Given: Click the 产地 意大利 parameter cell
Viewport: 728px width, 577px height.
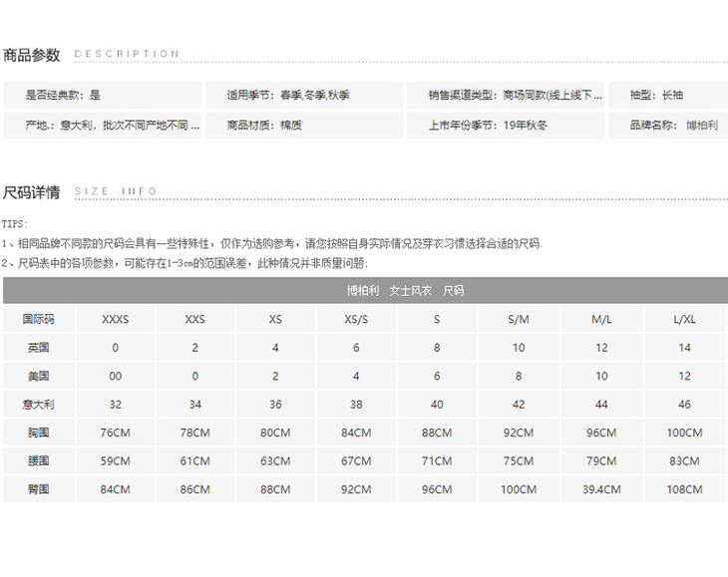Looking at the screenshot, I should (x=103, y=126).
